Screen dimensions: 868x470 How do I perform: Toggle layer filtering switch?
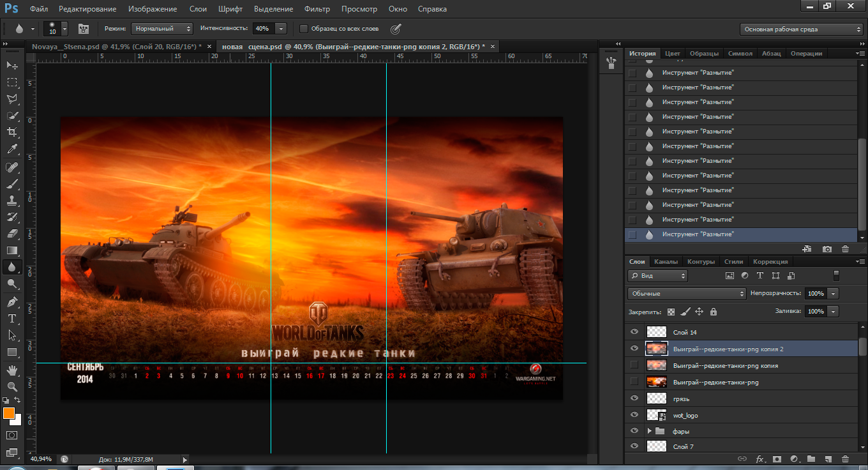point(837,276)
